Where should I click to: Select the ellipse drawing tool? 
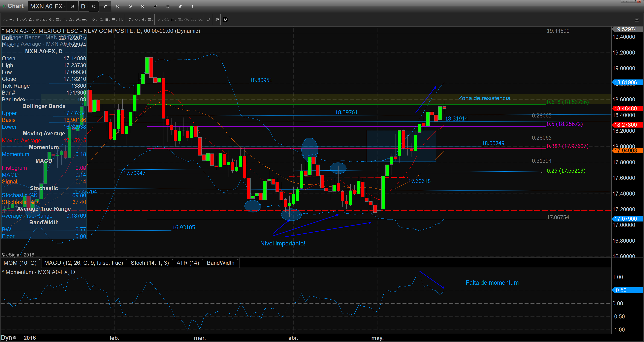pos(51,20)
